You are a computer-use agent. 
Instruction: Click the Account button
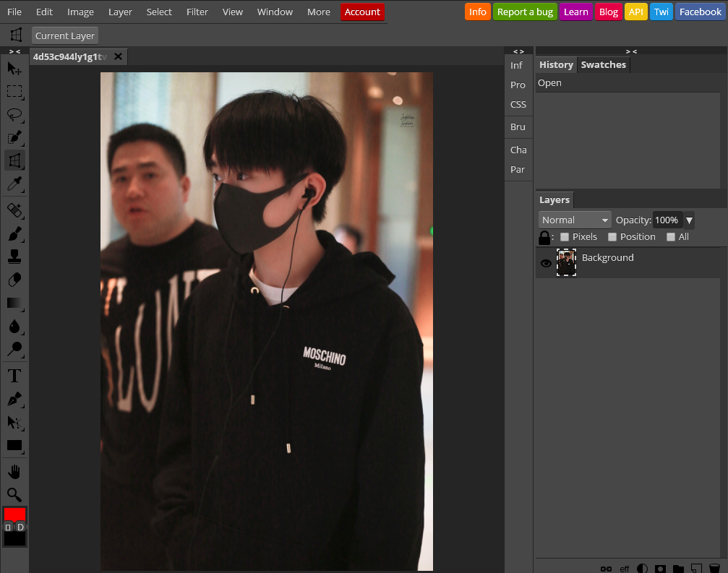(362, 12)
